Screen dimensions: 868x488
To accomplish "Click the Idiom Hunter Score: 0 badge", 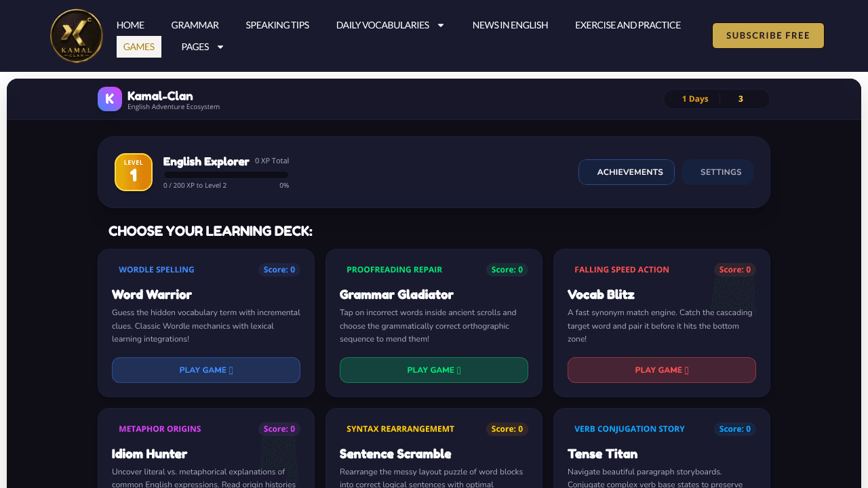I will 279,429.
